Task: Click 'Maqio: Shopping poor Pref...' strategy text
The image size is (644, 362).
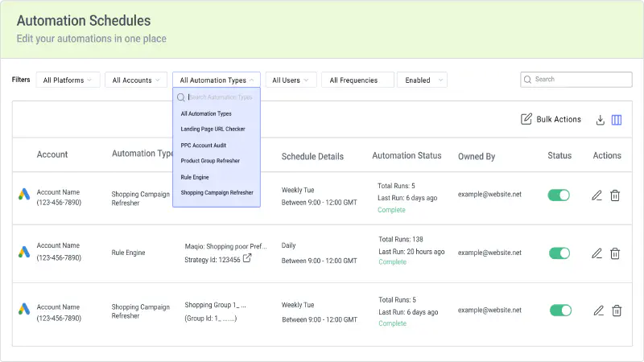Action: (226, 246)
